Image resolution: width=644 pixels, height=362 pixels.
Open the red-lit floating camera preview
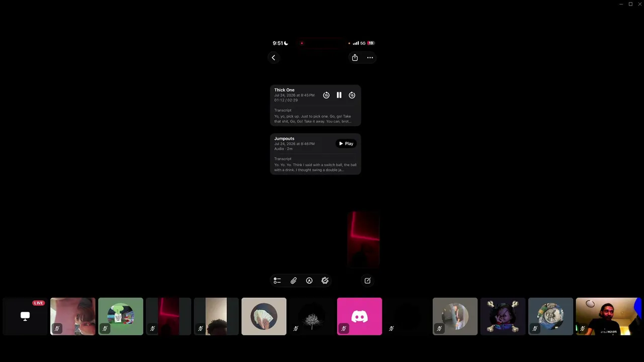[363, 239]
